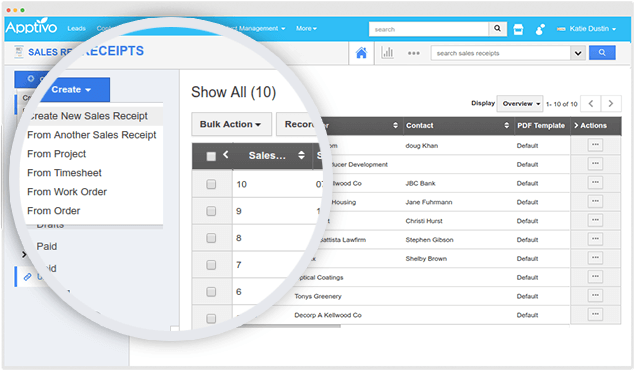Click the Jane Fuhrmann contact cell
The height and width of the screenshot is (371, 635).
[x=429, y=202]
